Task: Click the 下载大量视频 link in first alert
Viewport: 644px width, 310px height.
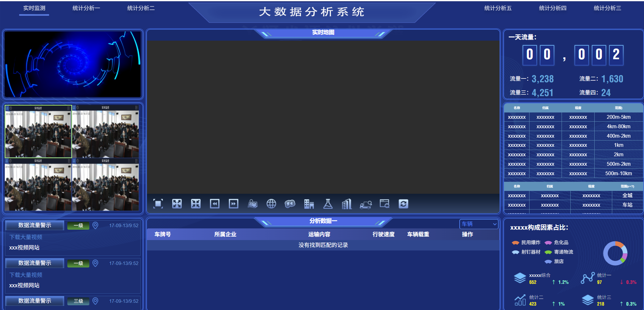Action: 26,237
